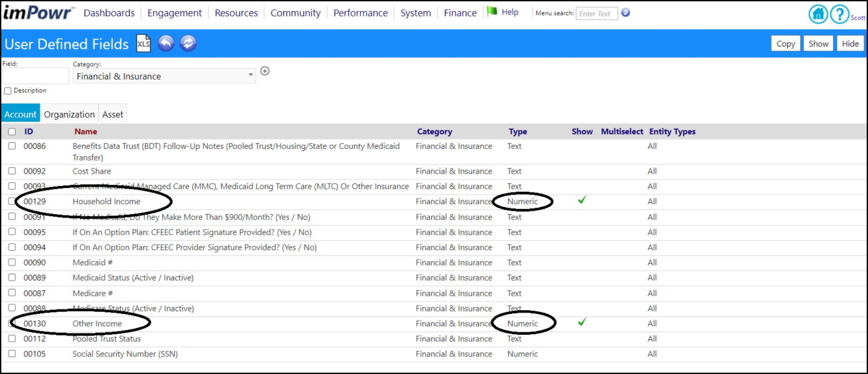
Task: Open the Engagement menu
Action: [175, 12]
